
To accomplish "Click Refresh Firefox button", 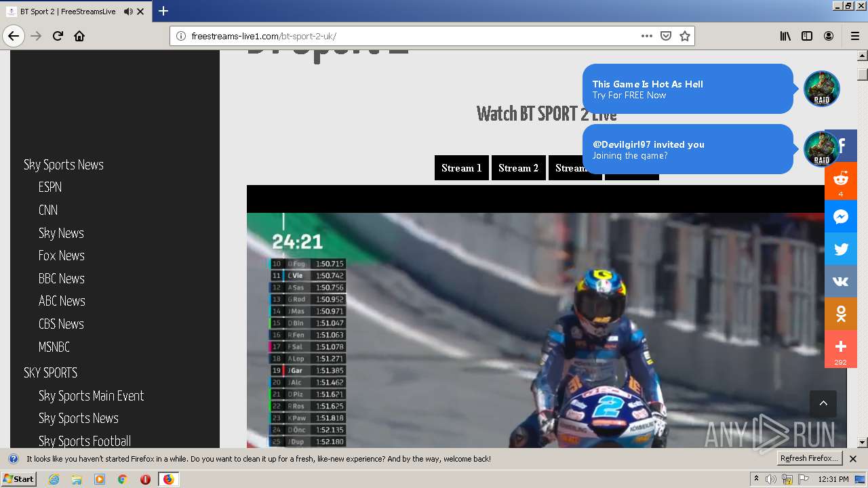I will pyautogui.click(x=810, y=458).
